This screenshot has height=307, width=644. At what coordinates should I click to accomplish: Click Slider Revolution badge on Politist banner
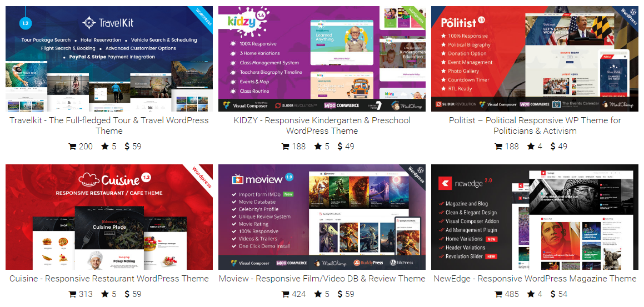click(456, 104)
